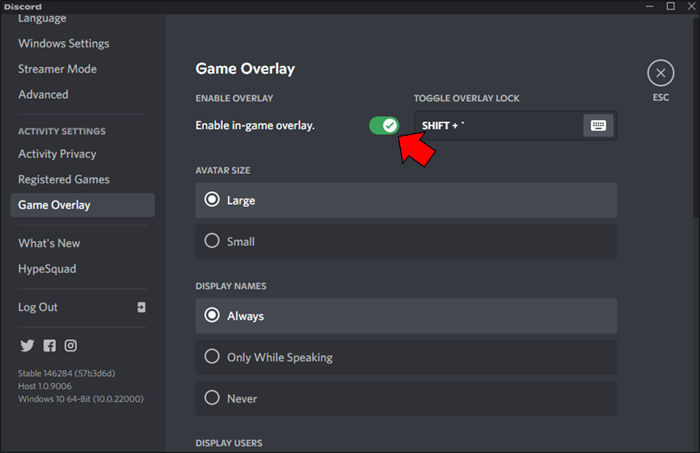Viewport: 700px width, 453px height.
Task: Click the Twitter icon in sidebar
Action: pyautogui.click(x=27, y=346)
